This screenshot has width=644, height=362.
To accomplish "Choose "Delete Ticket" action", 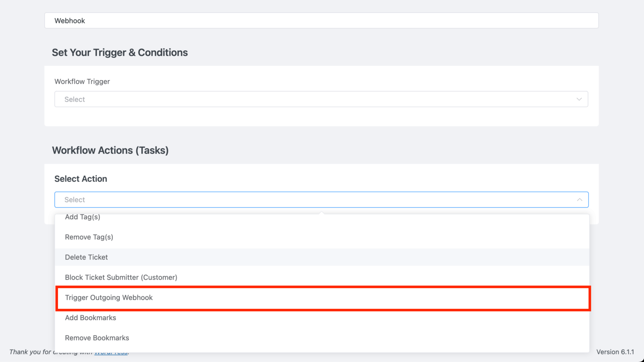I will [x=86, y=257].
